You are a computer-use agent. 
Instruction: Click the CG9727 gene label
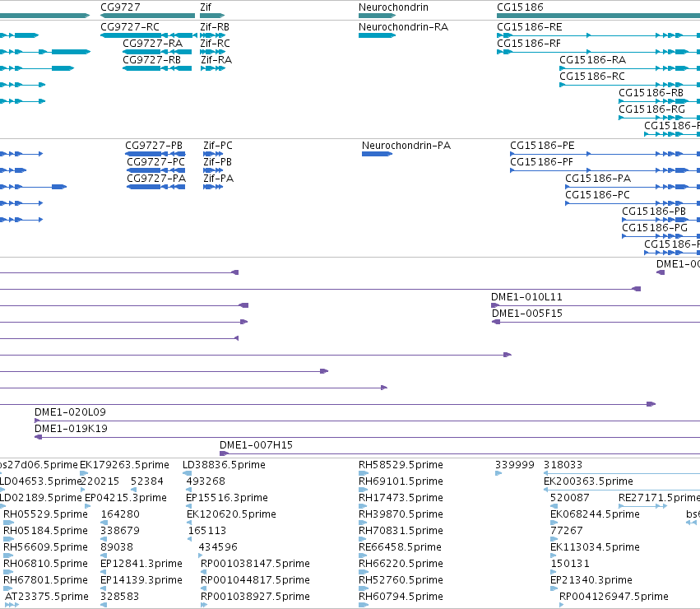tap(120, 7)
